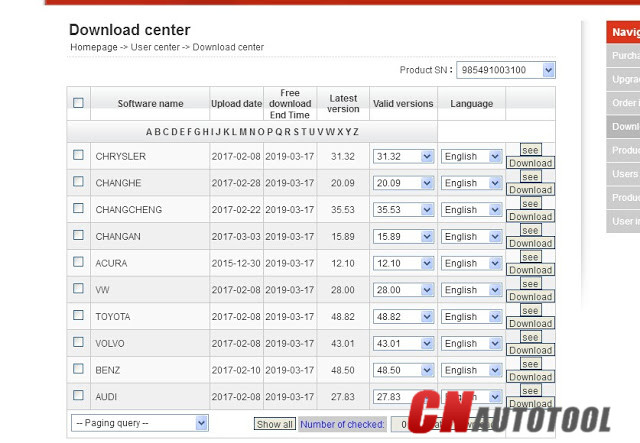This screenshot has width=640, height=443.
Task: Click the Show all button
Action: (x=275, y=424)
